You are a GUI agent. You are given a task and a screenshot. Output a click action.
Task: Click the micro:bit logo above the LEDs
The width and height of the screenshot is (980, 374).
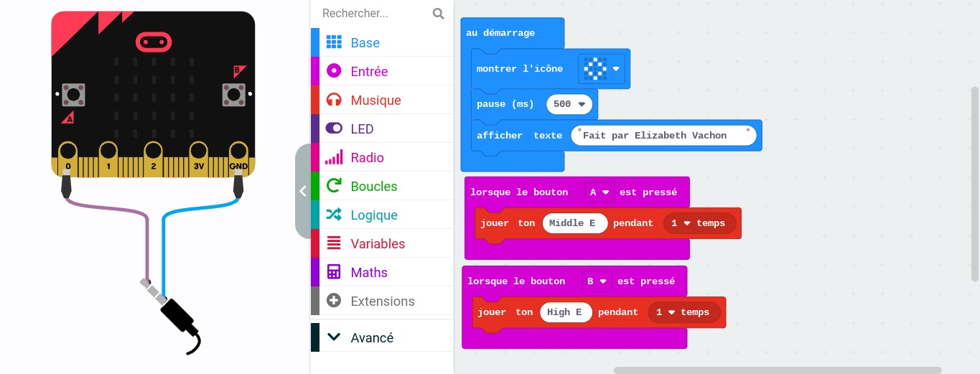(152, 42)
